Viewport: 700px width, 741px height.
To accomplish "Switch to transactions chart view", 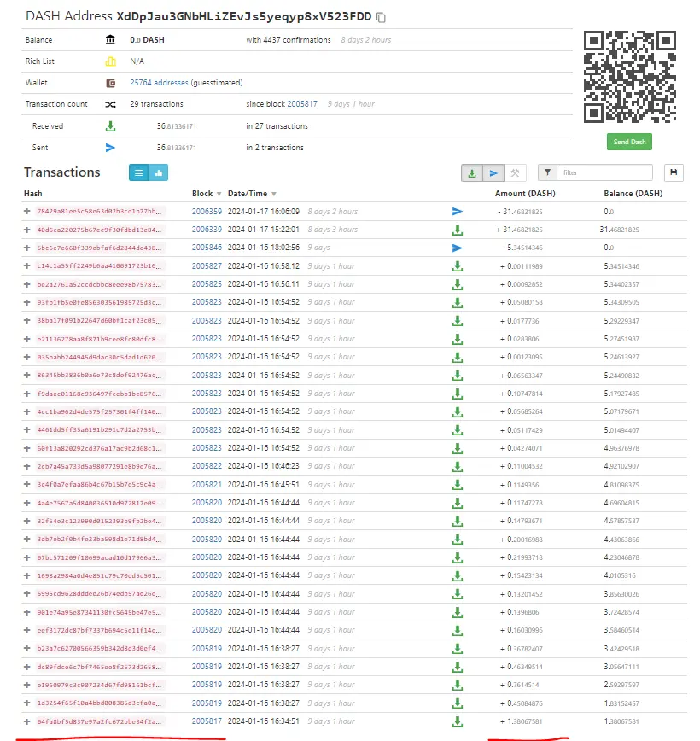I will 158,172.
